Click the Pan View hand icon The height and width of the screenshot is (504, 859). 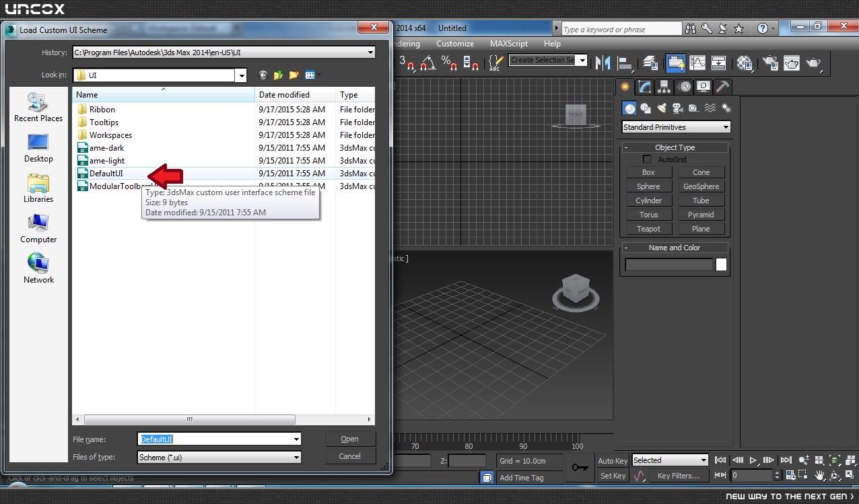(819, 475)
